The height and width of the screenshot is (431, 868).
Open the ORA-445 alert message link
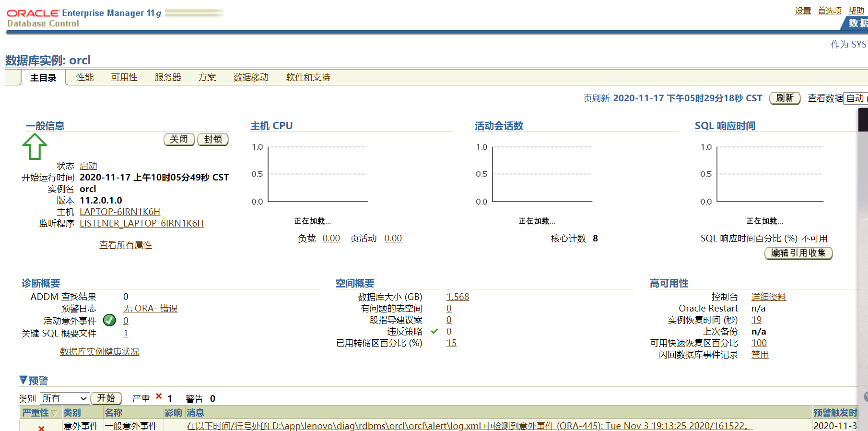pos(469,426)
